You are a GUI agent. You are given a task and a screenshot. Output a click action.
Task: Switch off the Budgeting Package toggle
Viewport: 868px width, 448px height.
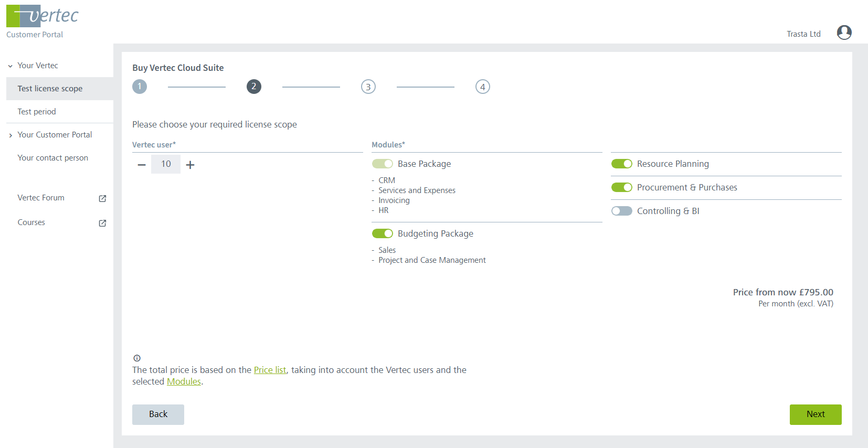pos(382,233)
